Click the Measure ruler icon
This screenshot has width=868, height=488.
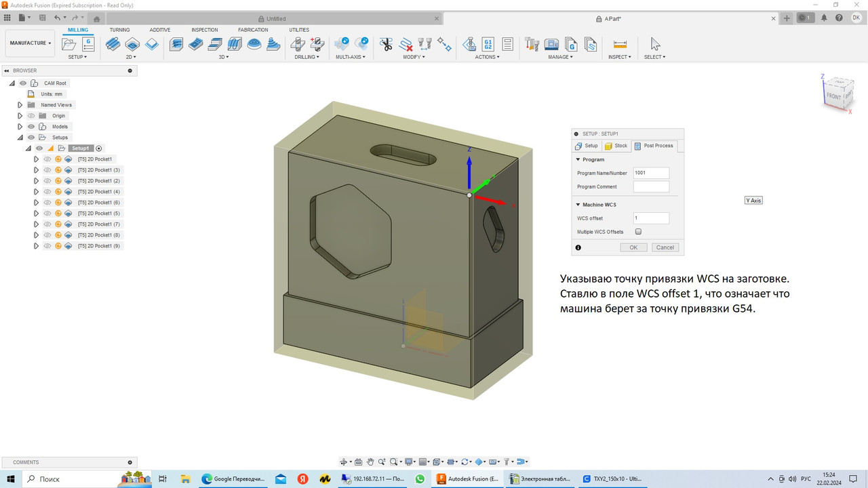click(x=620, y=45)
